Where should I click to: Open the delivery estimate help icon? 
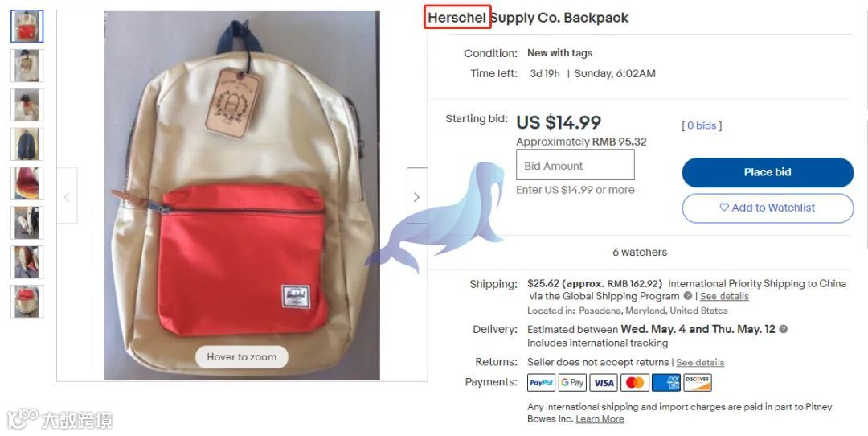784,329
